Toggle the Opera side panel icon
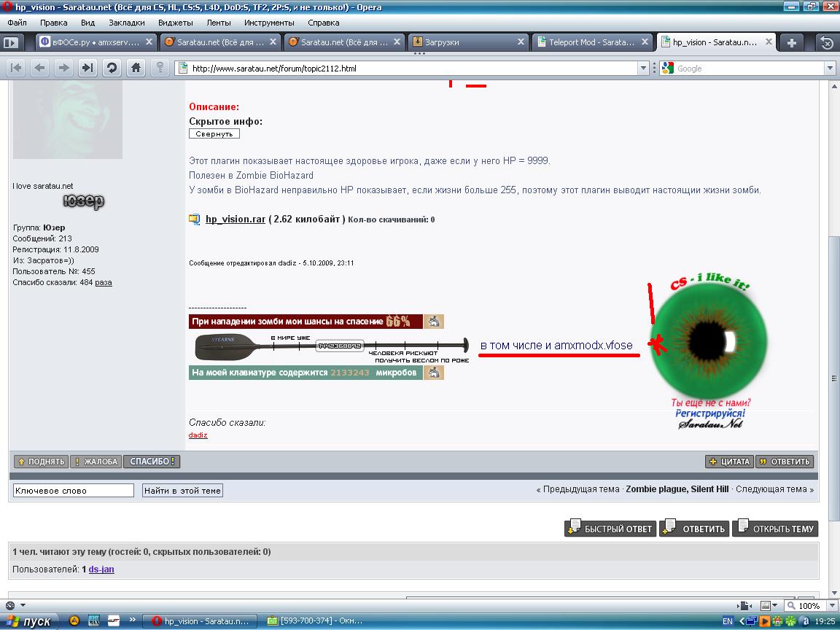This screenshot has width=840, height=630. point(10,42)
